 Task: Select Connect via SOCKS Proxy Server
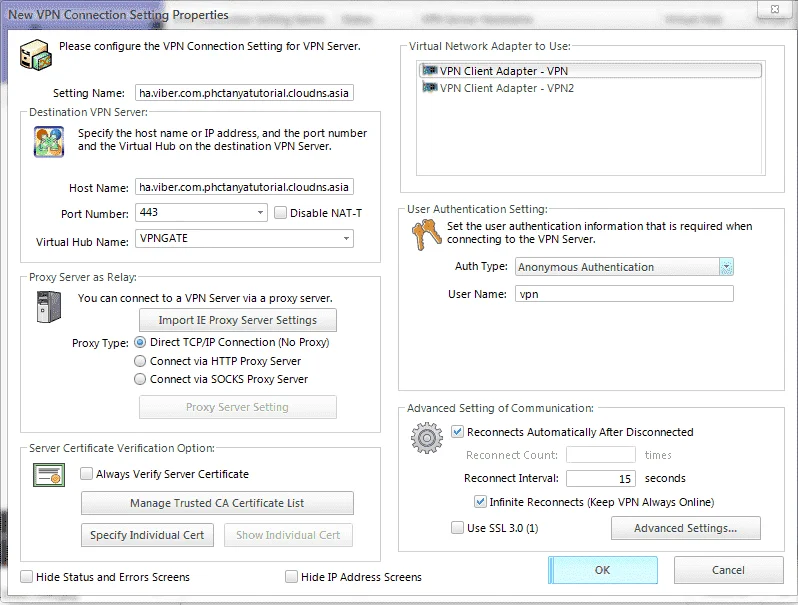coord(140,379)
